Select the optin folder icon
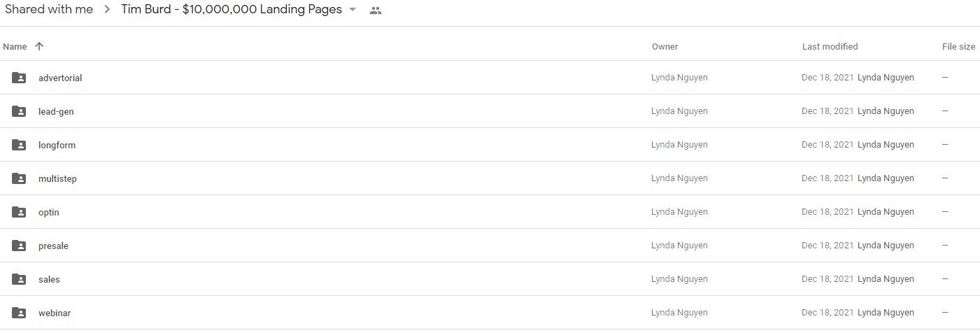Screen dimensions: 980x333 coord(19,212)
